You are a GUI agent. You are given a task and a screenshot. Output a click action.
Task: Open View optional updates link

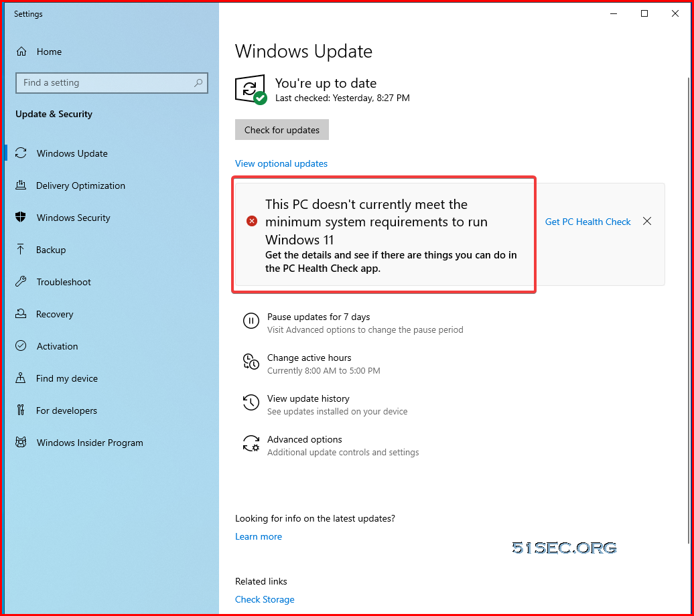281,163
